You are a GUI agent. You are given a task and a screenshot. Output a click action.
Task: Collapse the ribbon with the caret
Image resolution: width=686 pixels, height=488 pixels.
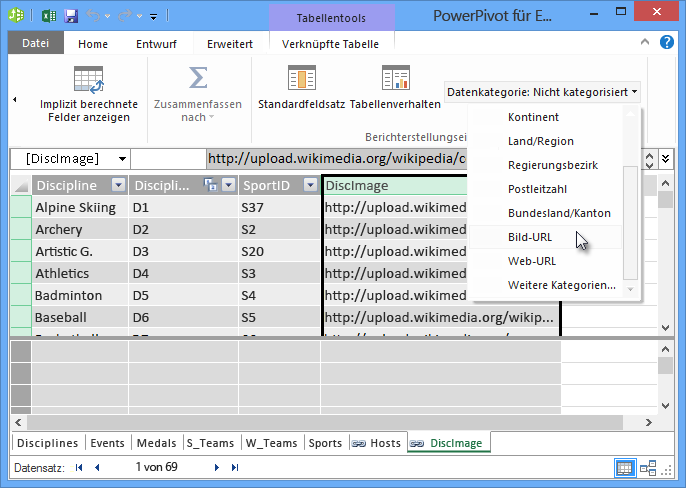coord(644,42)
